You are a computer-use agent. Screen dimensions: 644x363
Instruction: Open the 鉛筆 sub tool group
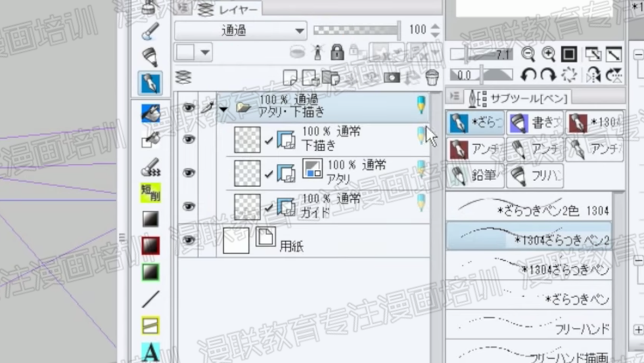[x=475, y=175]
